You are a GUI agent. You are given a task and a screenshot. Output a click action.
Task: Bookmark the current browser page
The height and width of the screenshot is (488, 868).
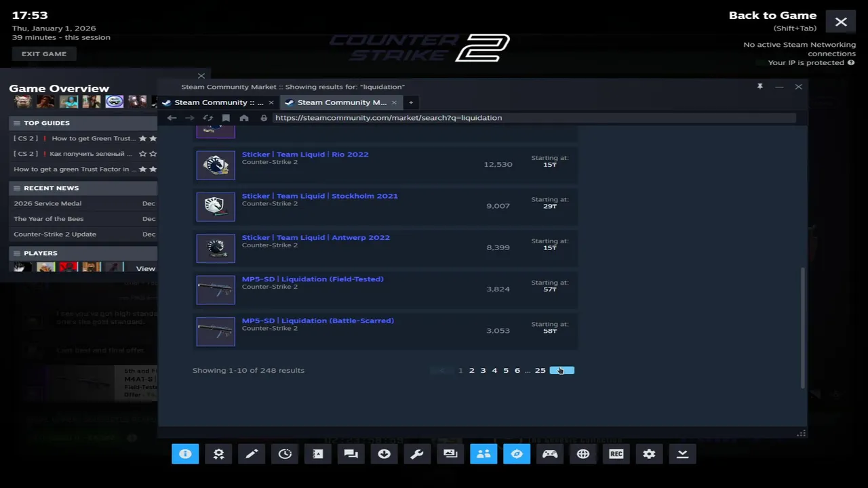[226, 118]
